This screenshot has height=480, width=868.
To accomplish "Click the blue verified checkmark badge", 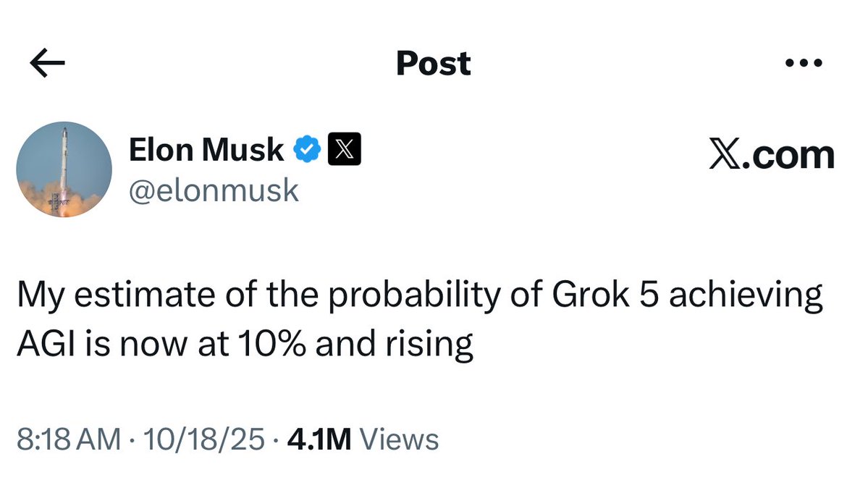I will (x=307, y=150).
